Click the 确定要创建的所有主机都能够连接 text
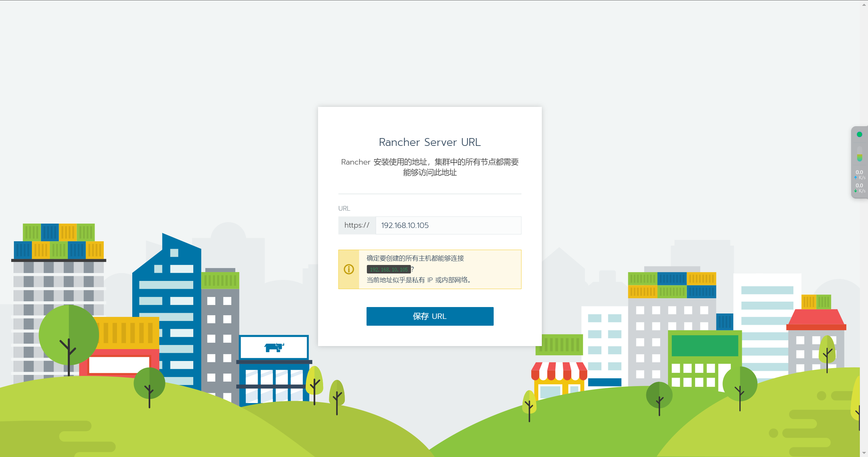868x457 pixels. pyautogui.click(x=415, y=258)
